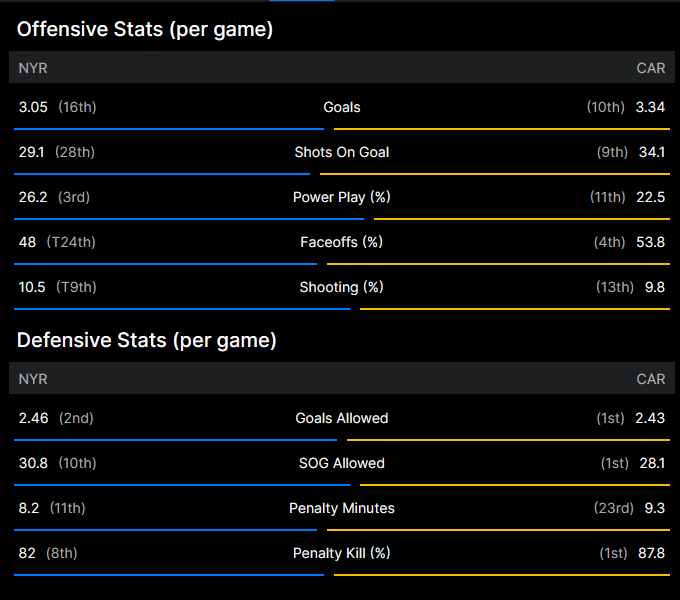This screenshot has height=600, width=680.
Task: Select the CAR label in offensive header
Action: pos(650,68)
